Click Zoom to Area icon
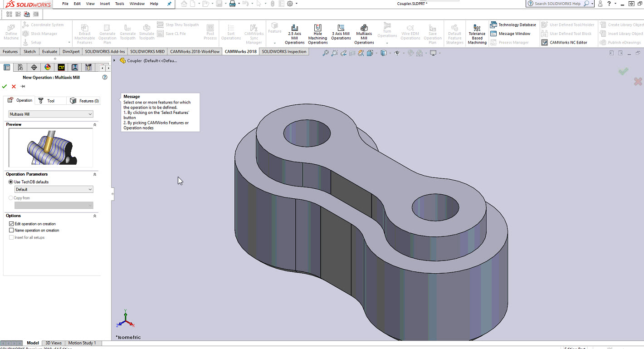Screen dimensions: 644x349 [335, 53]
